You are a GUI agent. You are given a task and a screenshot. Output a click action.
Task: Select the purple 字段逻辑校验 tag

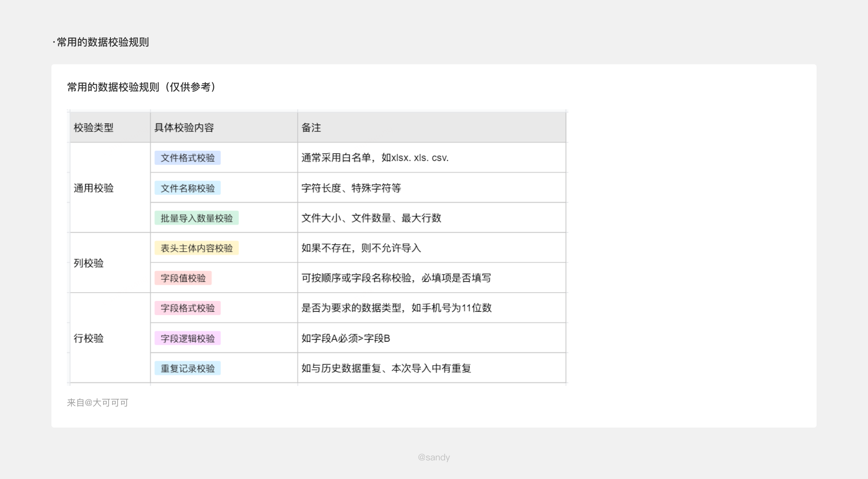pos(187,338)
